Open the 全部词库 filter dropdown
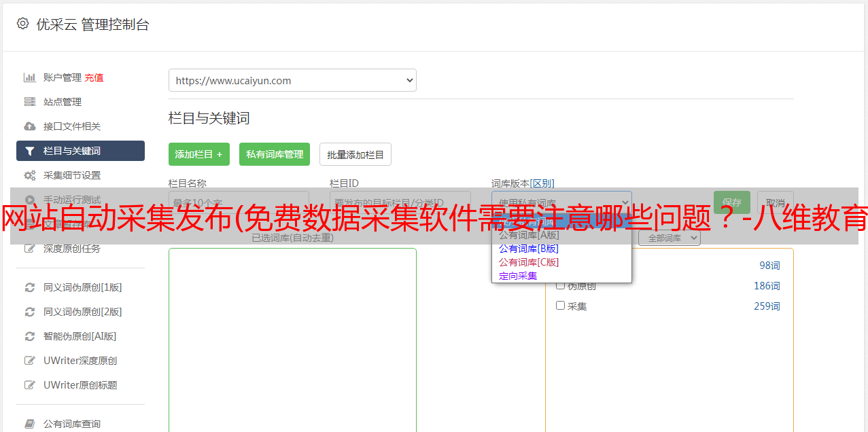This screenshot has height=432, width=868. [x=670, y=238]
